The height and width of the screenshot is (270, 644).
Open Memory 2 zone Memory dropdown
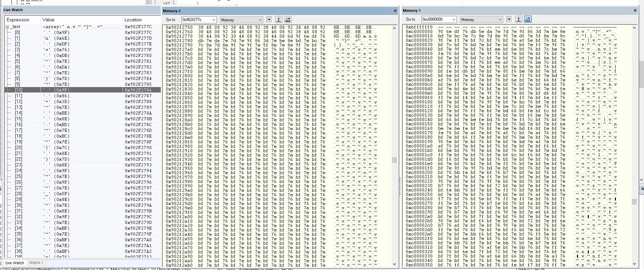click(x=241, y=20)
